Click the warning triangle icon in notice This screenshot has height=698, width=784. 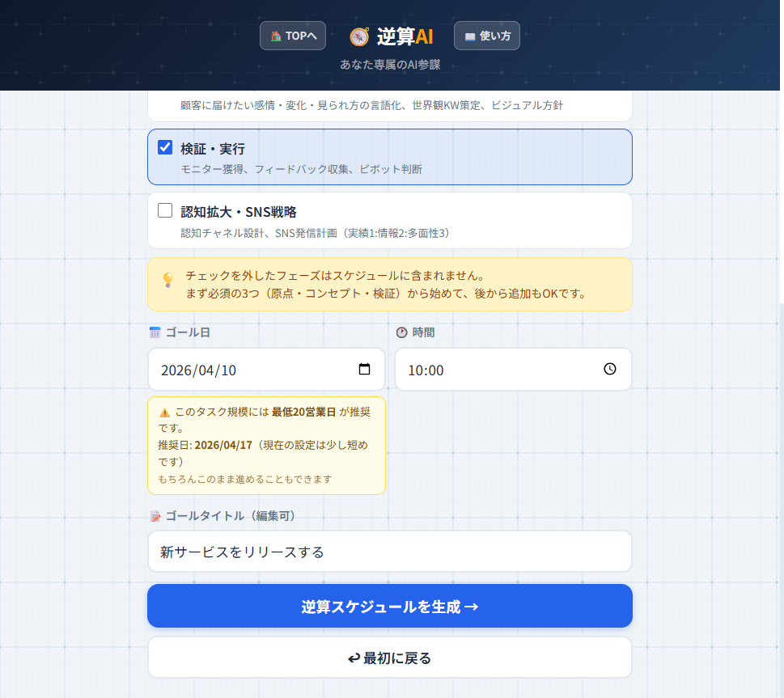click(x=164, y=412)
